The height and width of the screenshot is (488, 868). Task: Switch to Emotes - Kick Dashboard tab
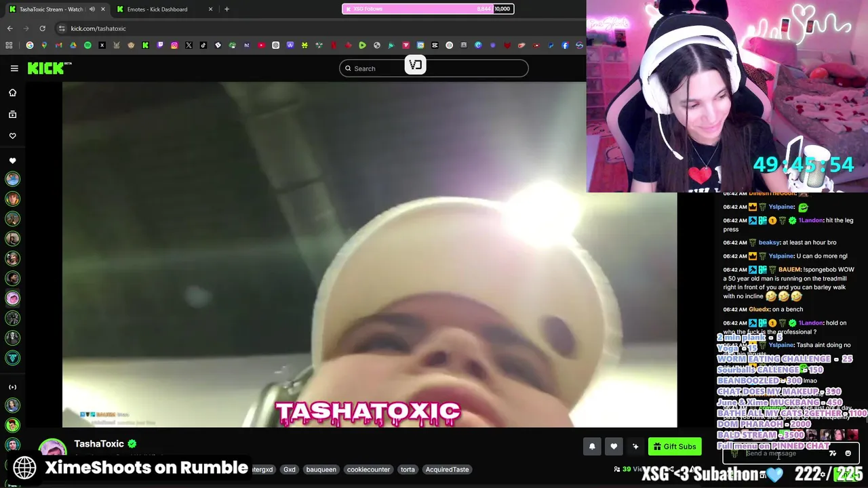(163, 9)
